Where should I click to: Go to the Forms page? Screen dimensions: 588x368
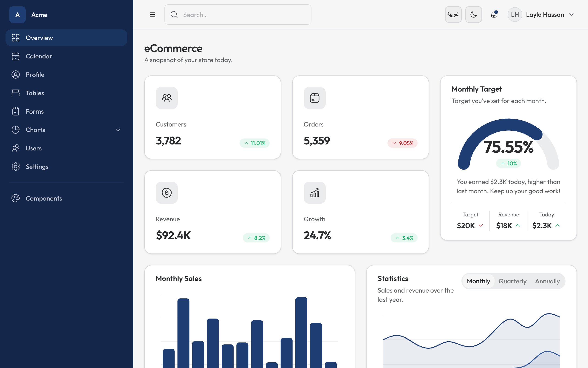pyautogui.click(x=66, y=112)
